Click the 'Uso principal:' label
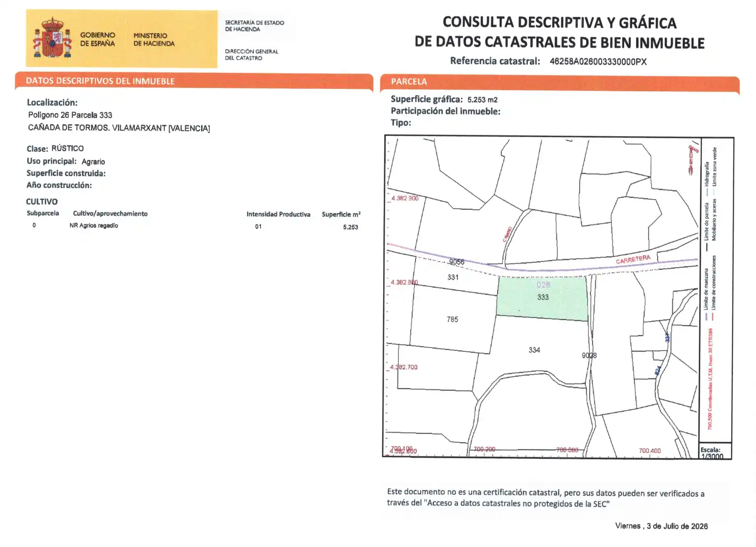 coord(52,161)
